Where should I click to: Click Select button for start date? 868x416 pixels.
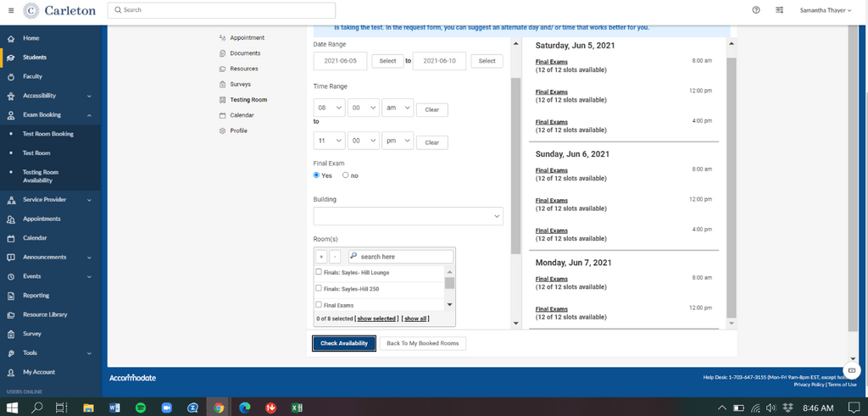point(387,61)
